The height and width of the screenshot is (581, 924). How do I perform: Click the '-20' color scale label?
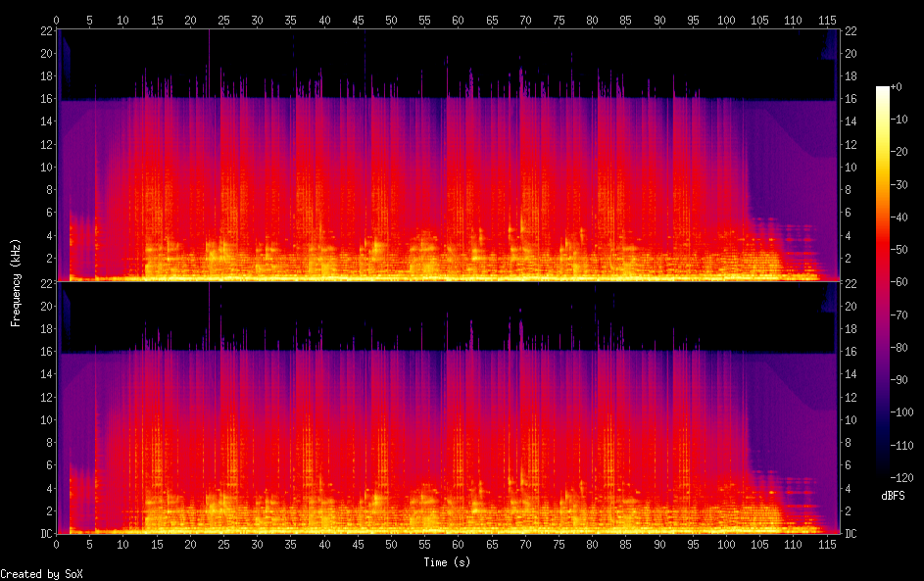click(x=899, y=152)
